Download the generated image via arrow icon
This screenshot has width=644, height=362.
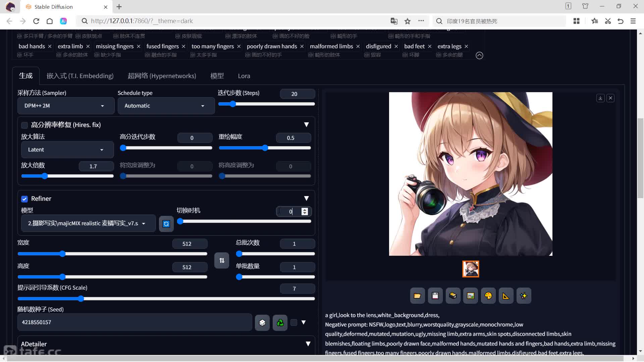600,98
